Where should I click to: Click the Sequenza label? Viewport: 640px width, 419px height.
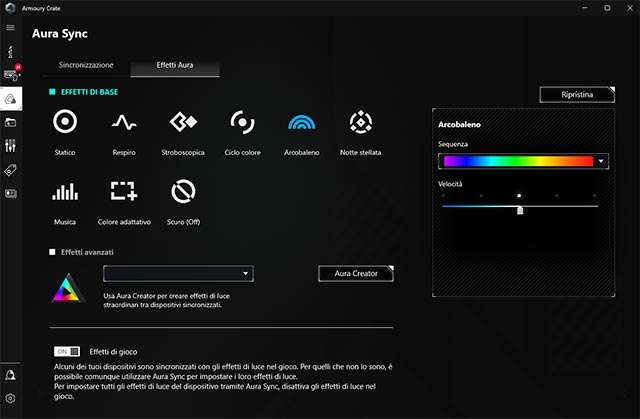coord(453,144)
